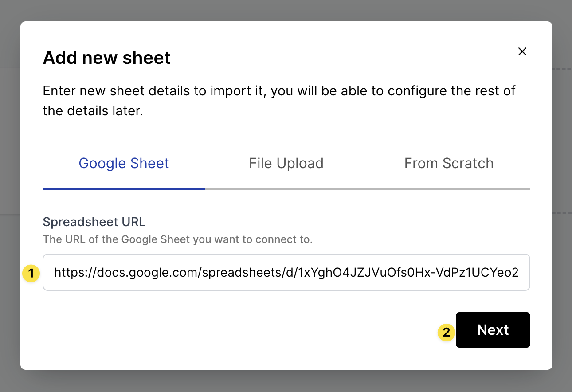Click the blank dialog area left of Next
The height and width of the screenshot is (392, 572).
pos(222,330)
